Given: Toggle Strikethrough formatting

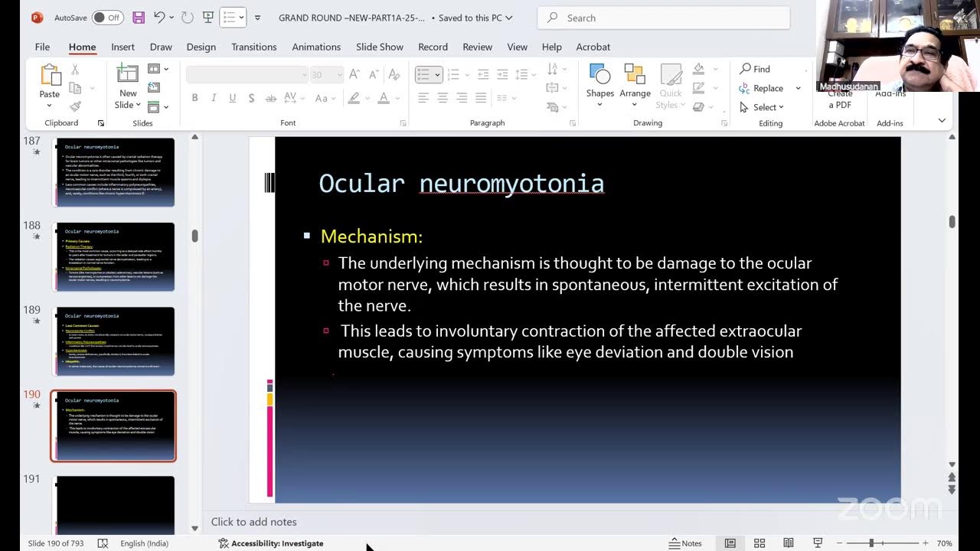Looking at the screenshot, I should pos(271,98).
